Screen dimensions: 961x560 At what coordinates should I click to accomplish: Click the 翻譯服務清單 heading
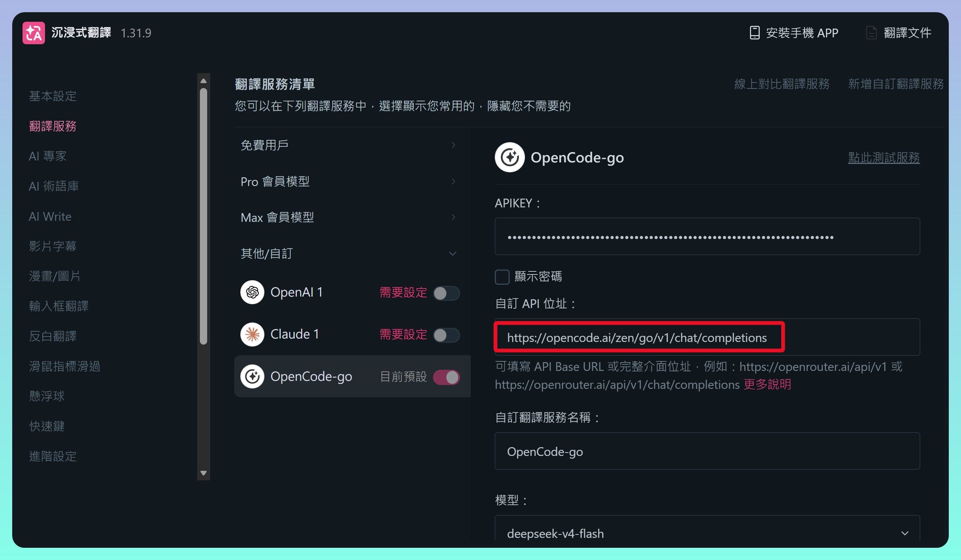tap(275, 84)
